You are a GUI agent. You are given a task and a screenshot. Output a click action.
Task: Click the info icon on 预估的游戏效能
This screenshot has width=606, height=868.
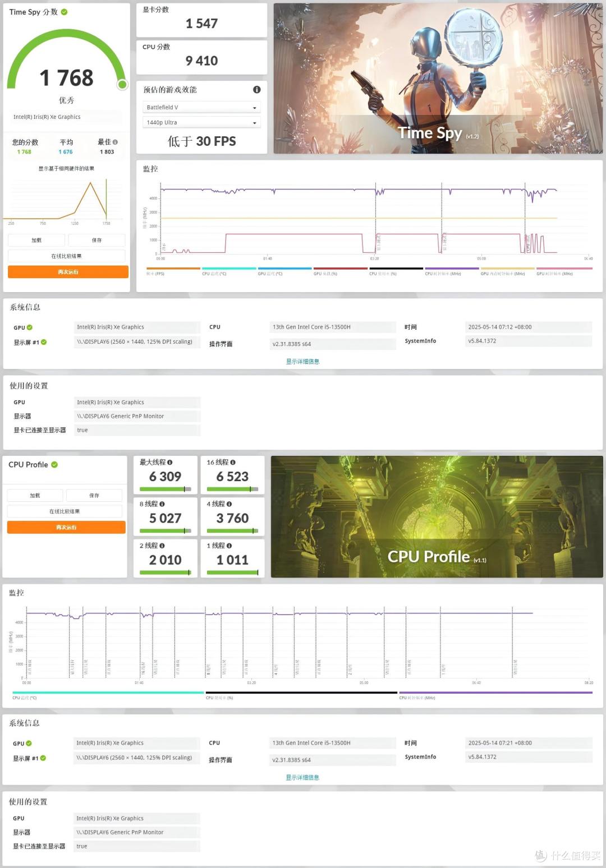[256, 90]
